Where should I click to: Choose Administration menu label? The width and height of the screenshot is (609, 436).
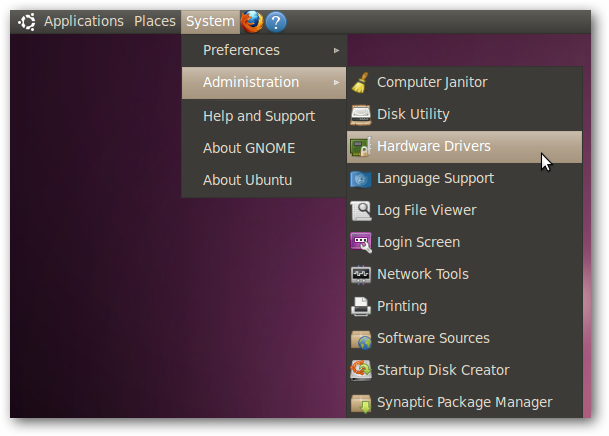(251, 82)
